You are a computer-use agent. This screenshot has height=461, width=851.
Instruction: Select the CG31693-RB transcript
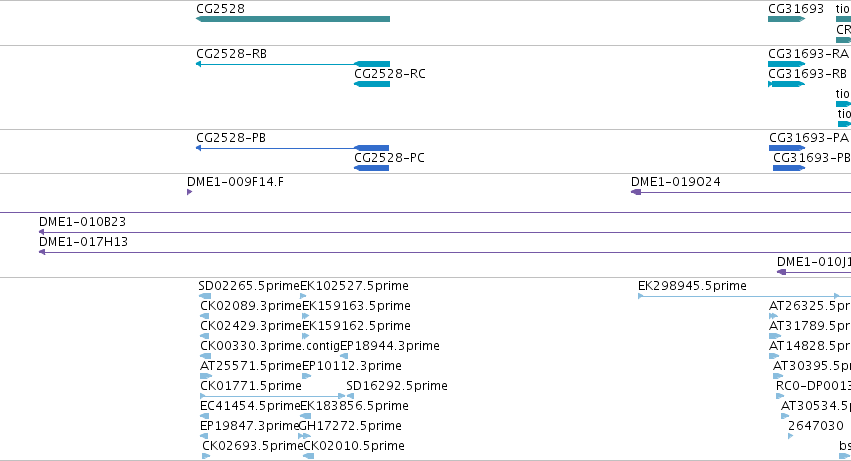[x=786, y=84]
